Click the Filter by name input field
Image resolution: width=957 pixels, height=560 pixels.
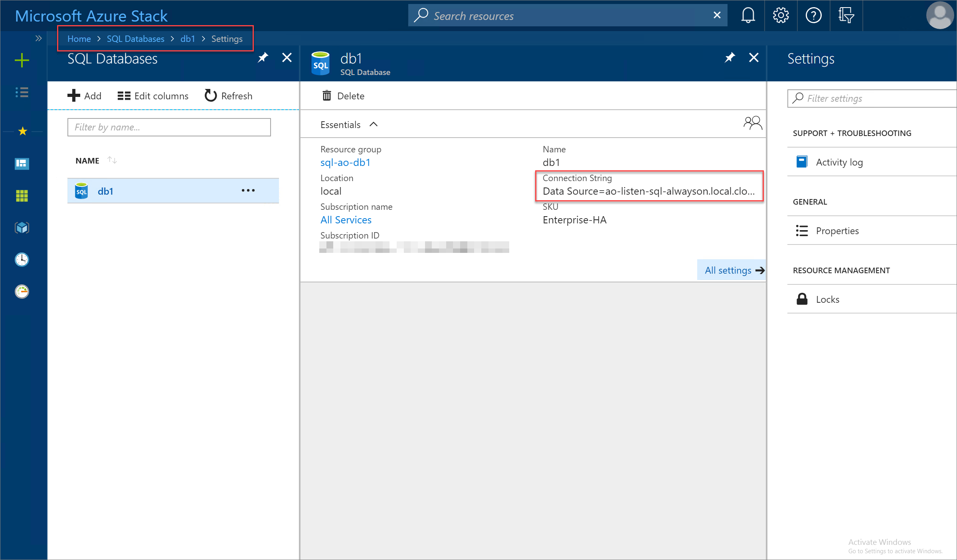[x=169, y=127]
